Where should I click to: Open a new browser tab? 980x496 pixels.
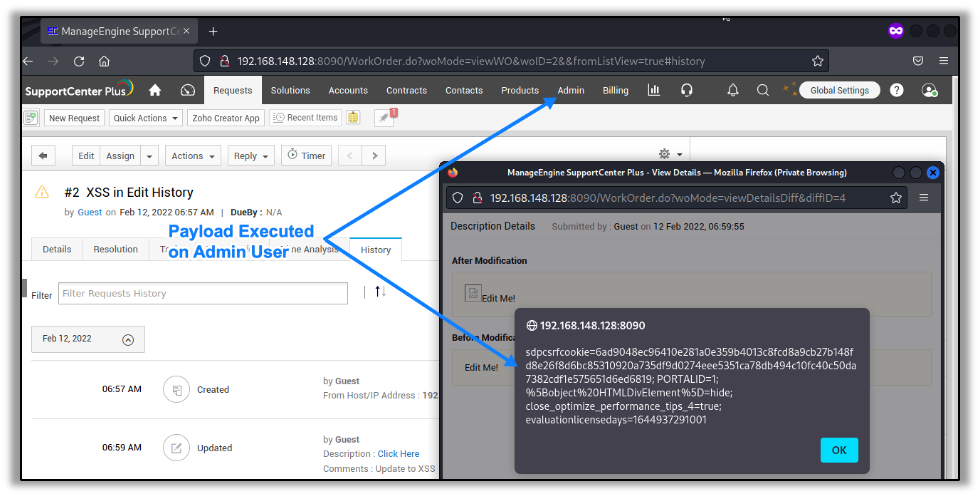click(x=213, y=31)
